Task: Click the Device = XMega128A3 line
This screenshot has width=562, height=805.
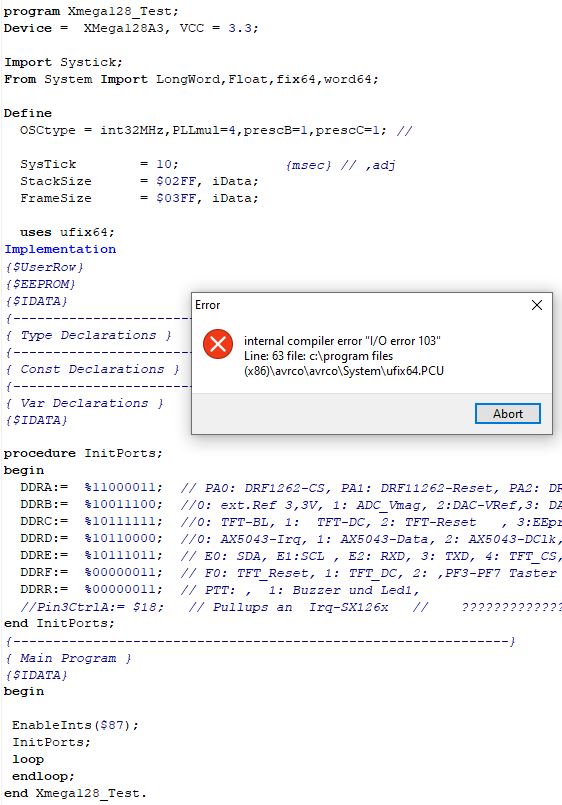Action: [131, 28]
